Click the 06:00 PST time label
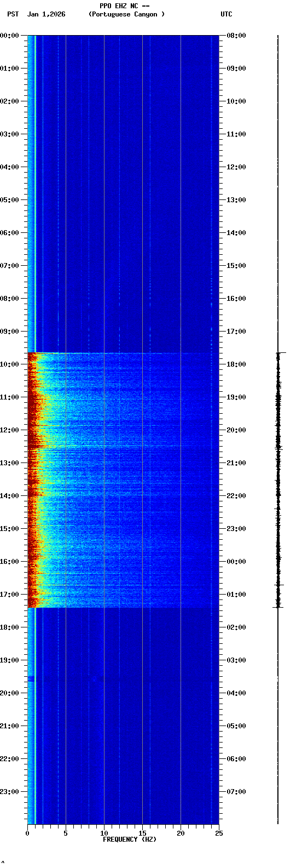 [x=9, y=233]
